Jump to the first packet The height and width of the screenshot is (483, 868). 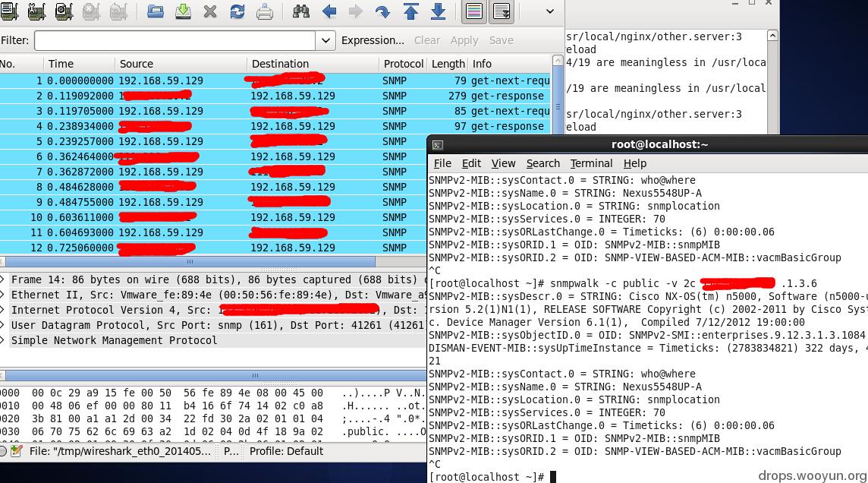pyautogui.click(x=410, y=11)
